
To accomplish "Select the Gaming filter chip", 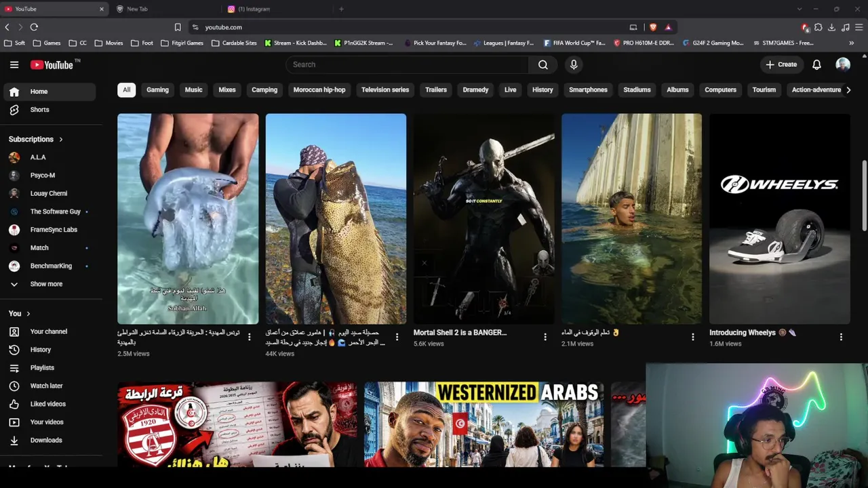I will coord(157,89).
